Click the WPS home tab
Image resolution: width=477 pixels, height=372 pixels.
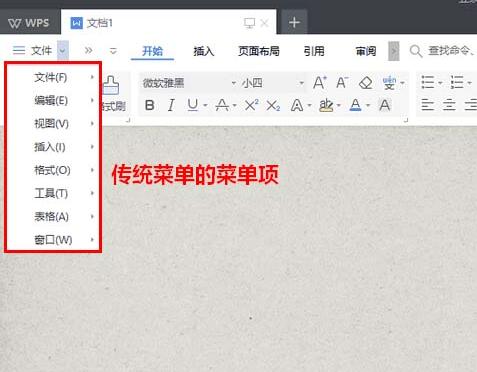click(29, 23)
